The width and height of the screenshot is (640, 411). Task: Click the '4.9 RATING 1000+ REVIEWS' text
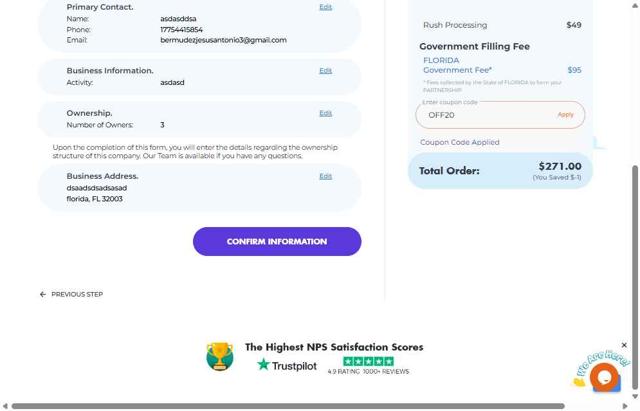pos(368,371)
